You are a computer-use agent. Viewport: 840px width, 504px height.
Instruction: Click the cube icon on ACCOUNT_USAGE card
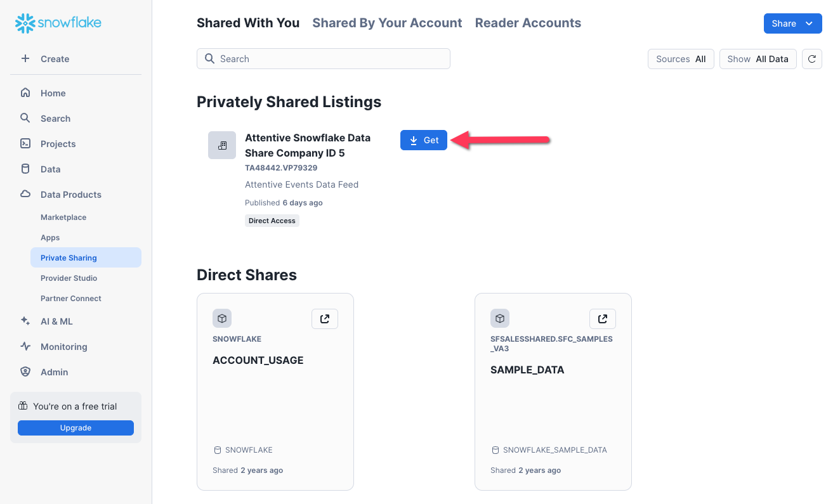(222, 318)
